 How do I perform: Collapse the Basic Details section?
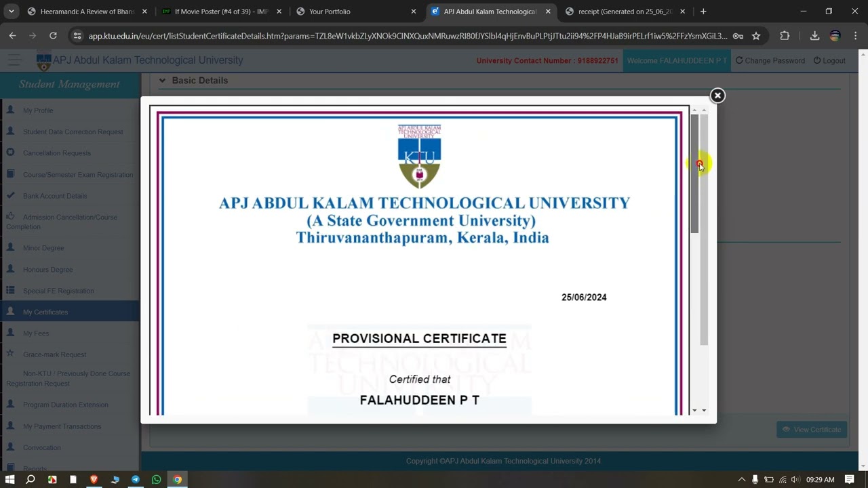[x=162, y=81]
